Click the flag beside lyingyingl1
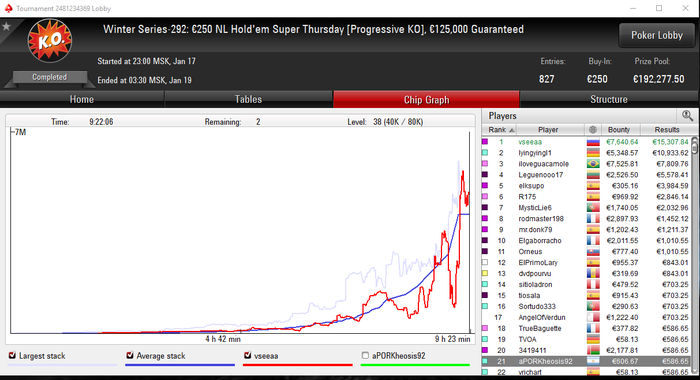This screenshot has width=700, height=380. [593, 153]
